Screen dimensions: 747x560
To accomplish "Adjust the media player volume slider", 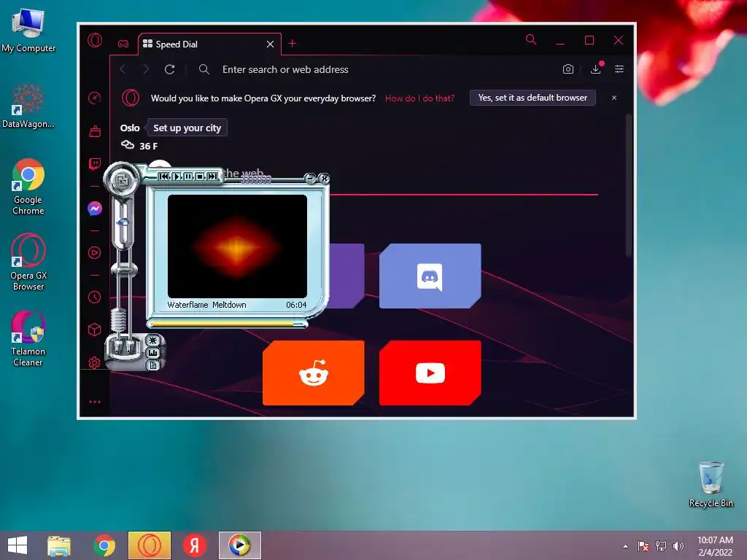I will click(x=123, y=222).
